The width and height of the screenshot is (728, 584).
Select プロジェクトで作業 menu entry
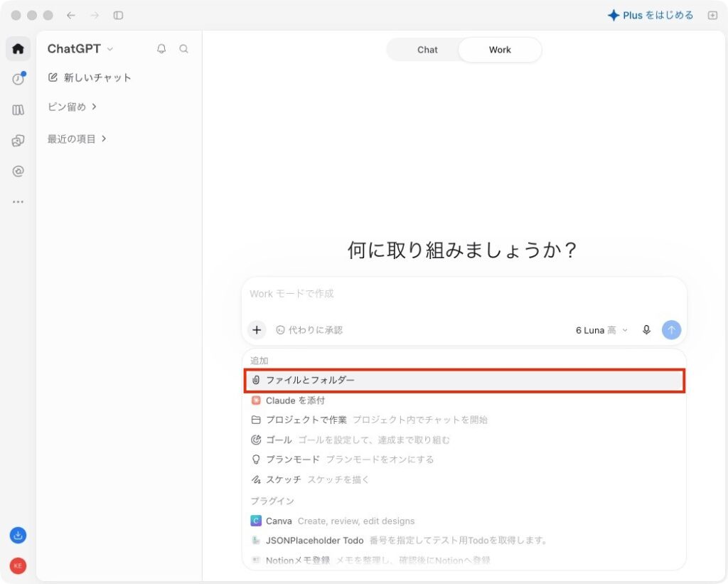point(464,420)
